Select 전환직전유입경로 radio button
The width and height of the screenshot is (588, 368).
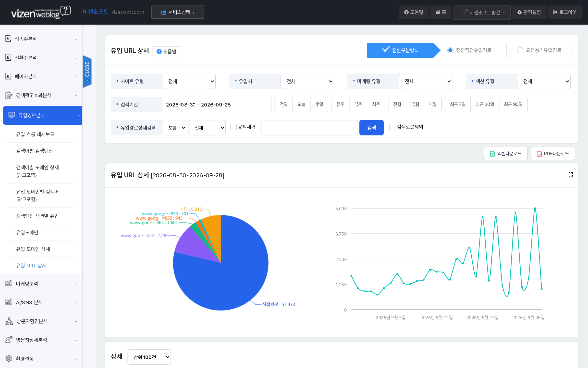click(450, 50)
